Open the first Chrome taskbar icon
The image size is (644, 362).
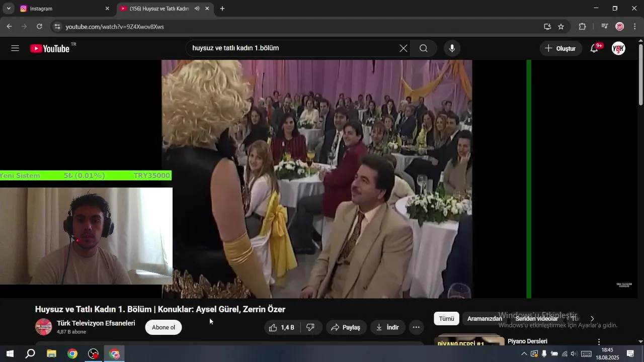tap(72, 354)
